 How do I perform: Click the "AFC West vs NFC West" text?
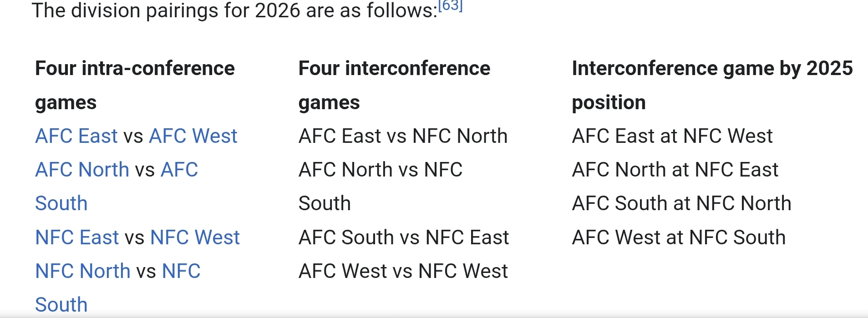403,271
